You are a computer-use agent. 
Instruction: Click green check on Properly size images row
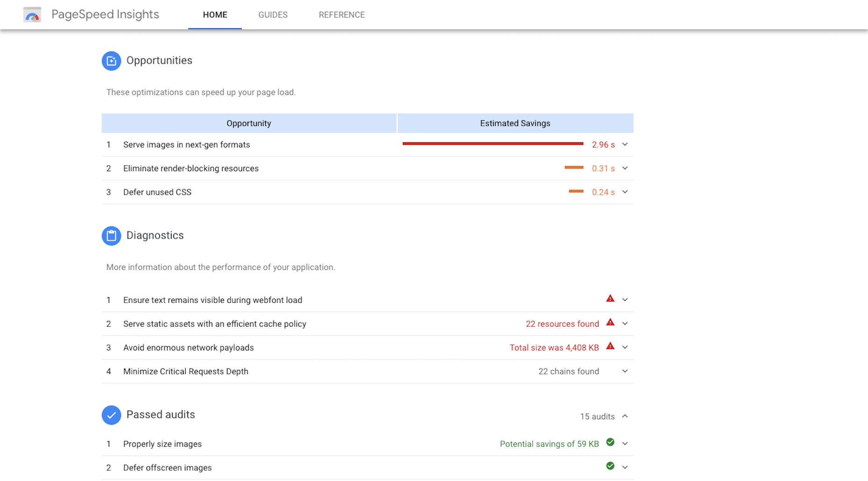(x=610, y=442)
